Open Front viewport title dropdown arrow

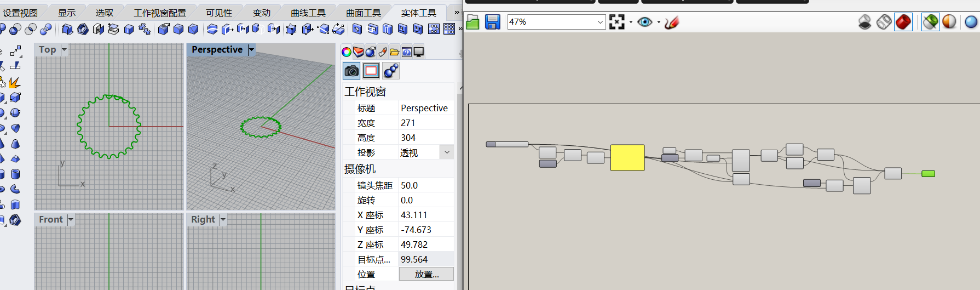(71, 220)
